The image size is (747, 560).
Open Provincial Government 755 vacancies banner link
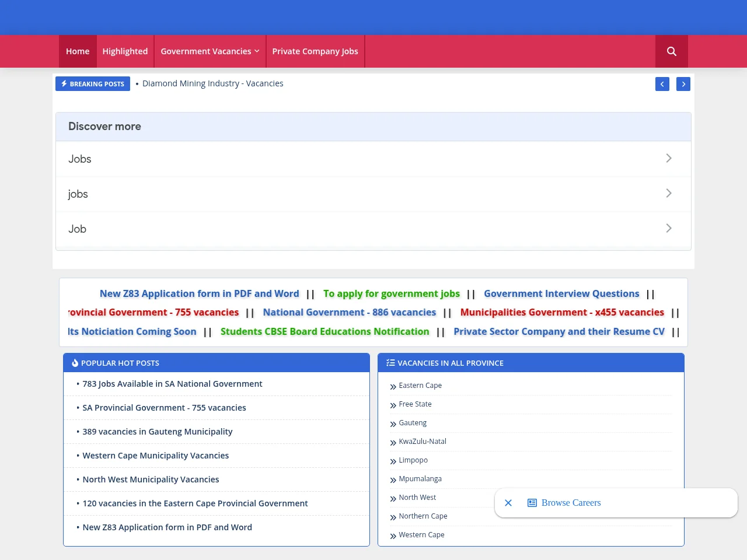click(153, 313)
